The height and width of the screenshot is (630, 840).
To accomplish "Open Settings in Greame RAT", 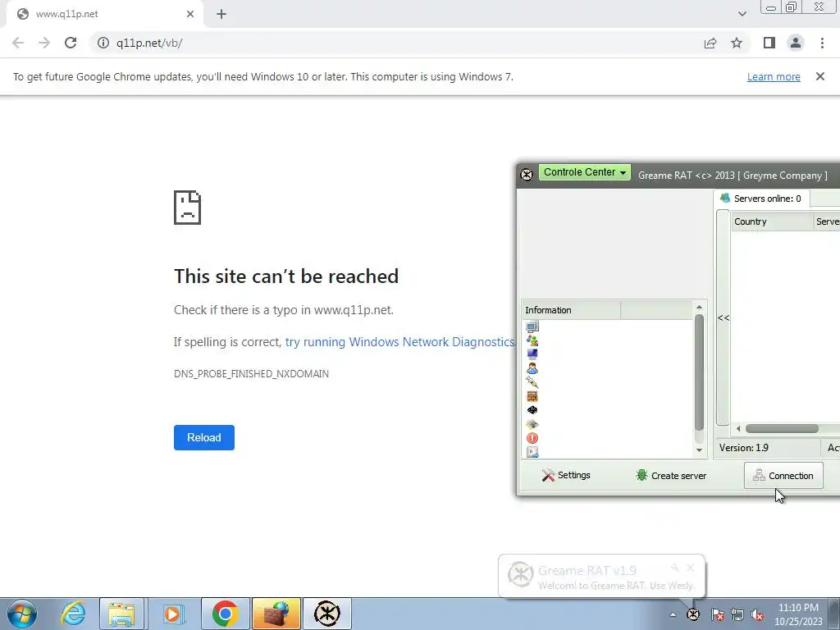I will point(566,475).
